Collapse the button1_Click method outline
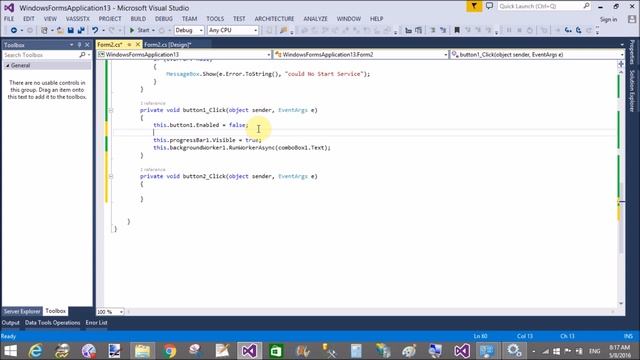The width and height of the screenshot is (640, 360). click(111, 110)
